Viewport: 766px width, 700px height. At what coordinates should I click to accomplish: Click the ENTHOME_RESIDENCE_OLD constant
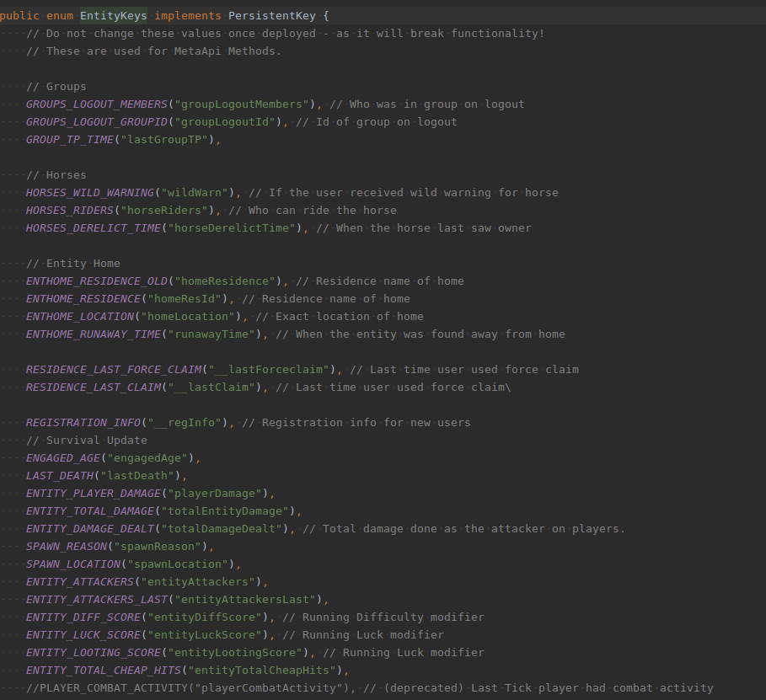tap(97, 281)
